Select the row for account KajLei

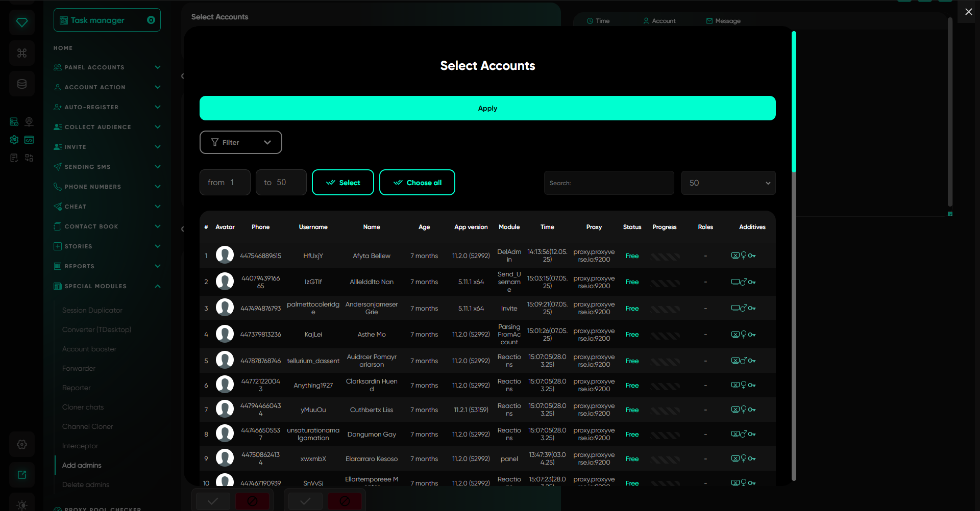(313, 335)
